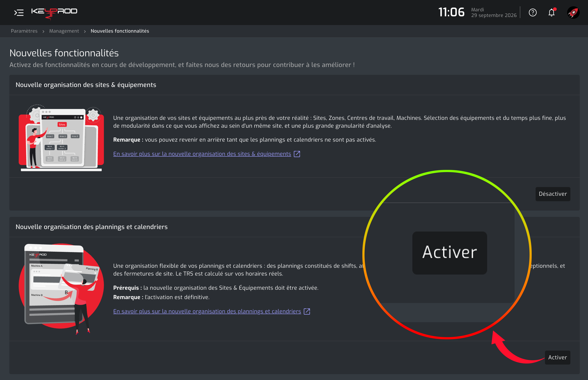Click the Nouvelles fonctionnalités page title
The image size is (588, 380).
click(x=64, y=53)
